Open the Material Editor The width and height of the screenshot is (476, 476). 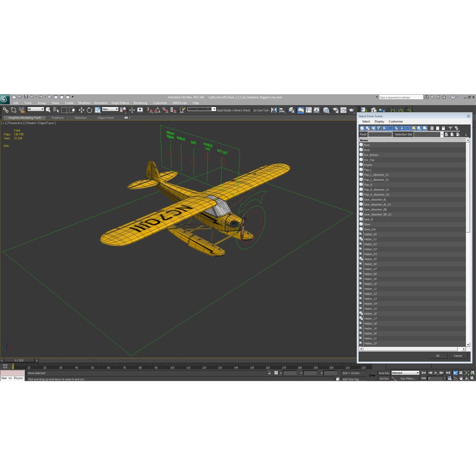326,110
